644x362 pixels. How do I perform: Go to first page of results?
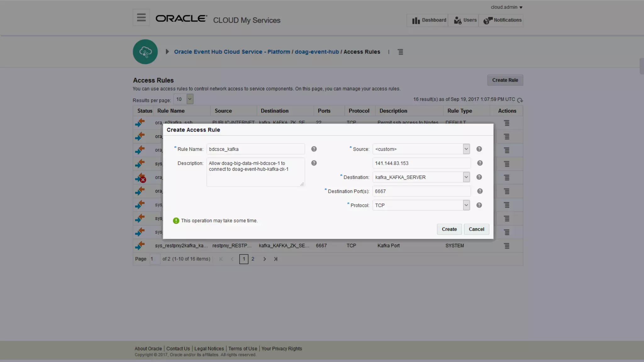pos(221,259)
